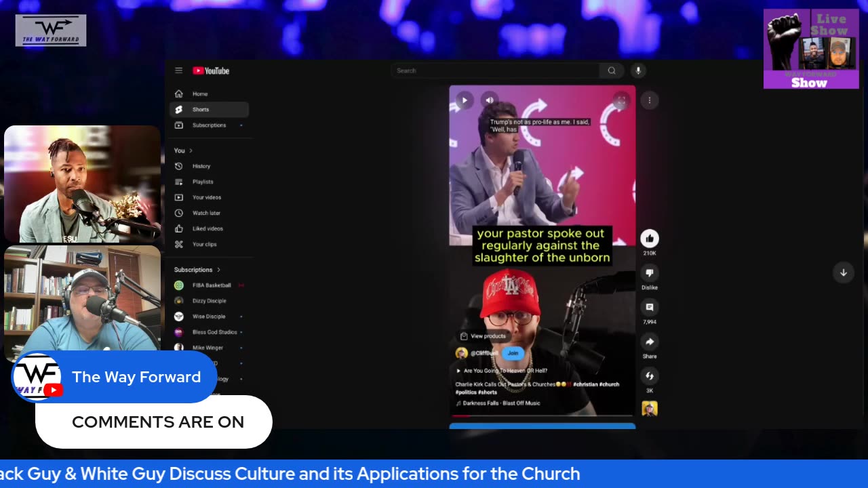Viewport: 868px width, 488px height.
Task: Expand the You section chevron
Action: coord(191,150)
